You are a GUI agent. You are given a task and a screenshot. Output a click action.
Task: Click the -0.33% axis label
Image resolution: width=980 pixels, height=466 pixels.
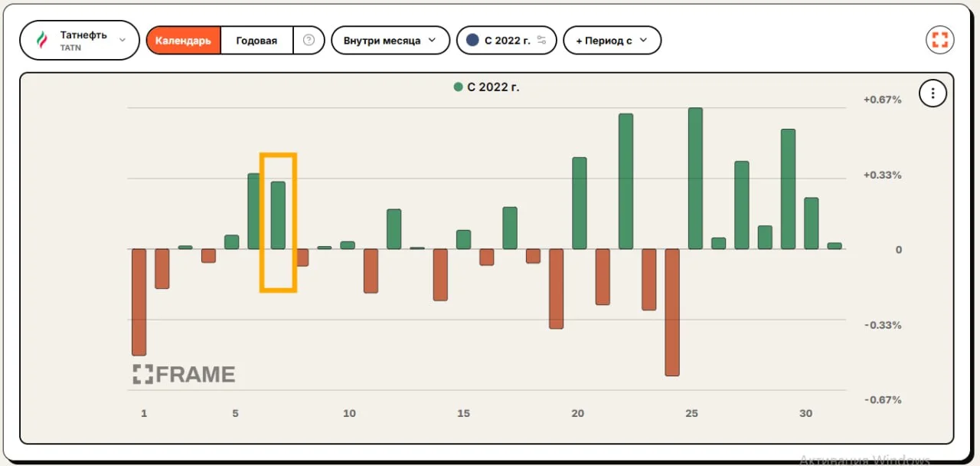tap(883, 325)
